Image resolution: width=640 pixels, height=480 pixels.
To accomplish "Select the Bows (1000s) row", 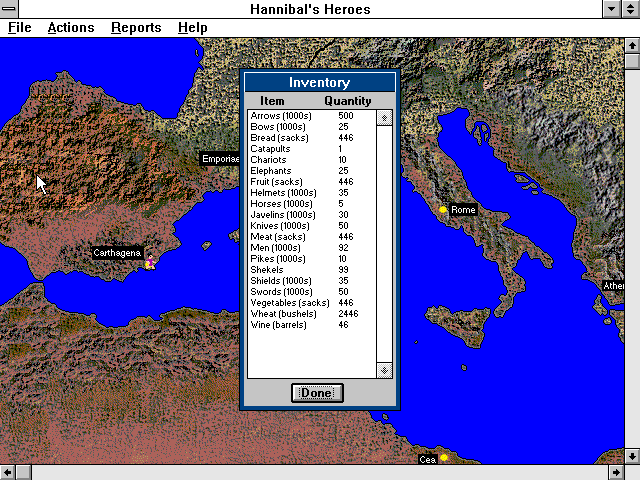I will point(311,127).
